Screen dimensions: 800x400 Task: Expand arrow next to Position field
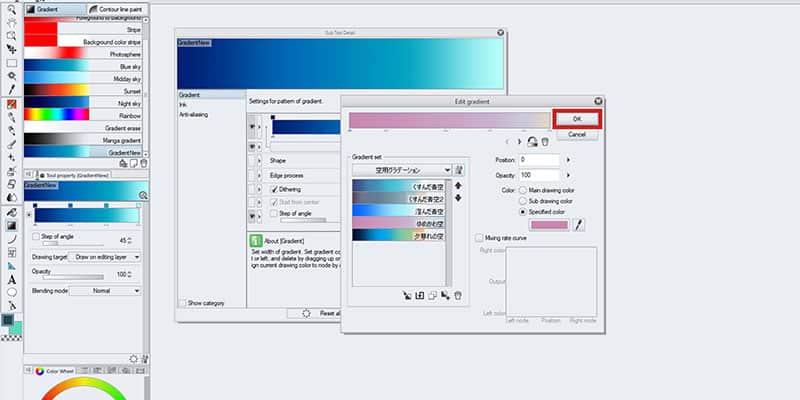pos(568,160)
